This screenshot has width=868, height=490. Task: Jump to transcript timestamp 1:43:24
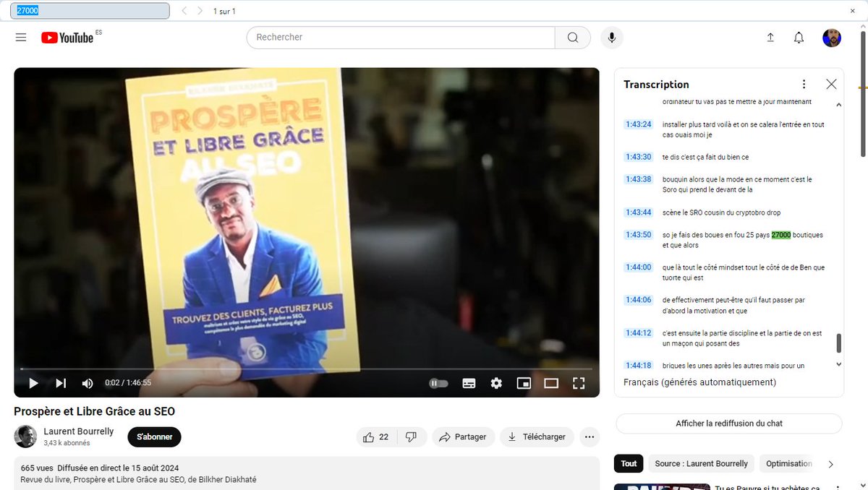[639, 124]
